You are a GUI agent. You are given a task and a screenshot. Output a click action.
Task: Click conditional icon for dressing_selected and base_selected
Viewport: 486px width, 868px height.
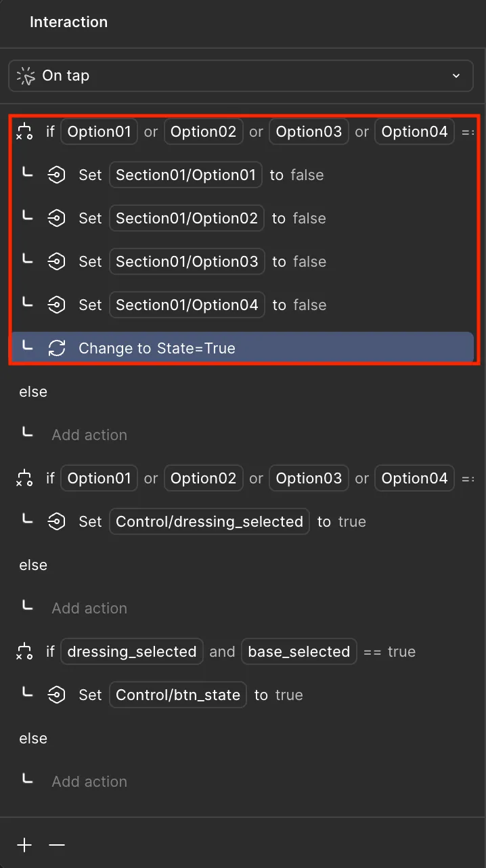click(24, 651)
